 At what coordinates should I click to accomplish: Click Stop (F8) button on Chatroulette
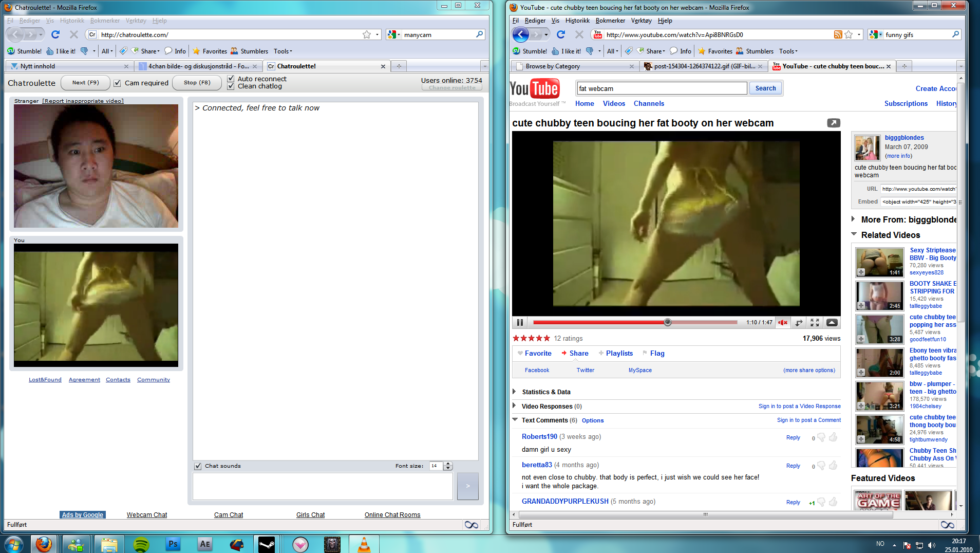[x=197, y=83]
